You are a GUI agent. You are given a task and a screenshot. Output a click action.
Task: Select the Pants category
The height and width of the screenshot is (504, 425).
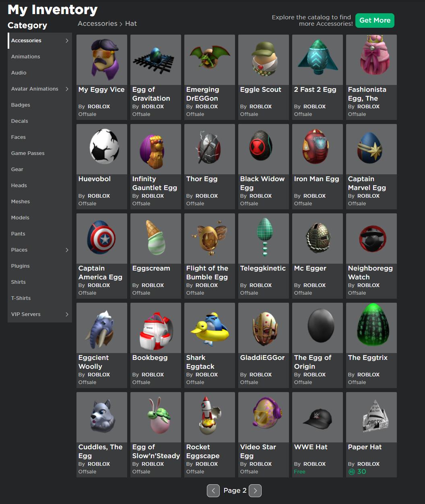pyautogui.click(x=40, y=234)
